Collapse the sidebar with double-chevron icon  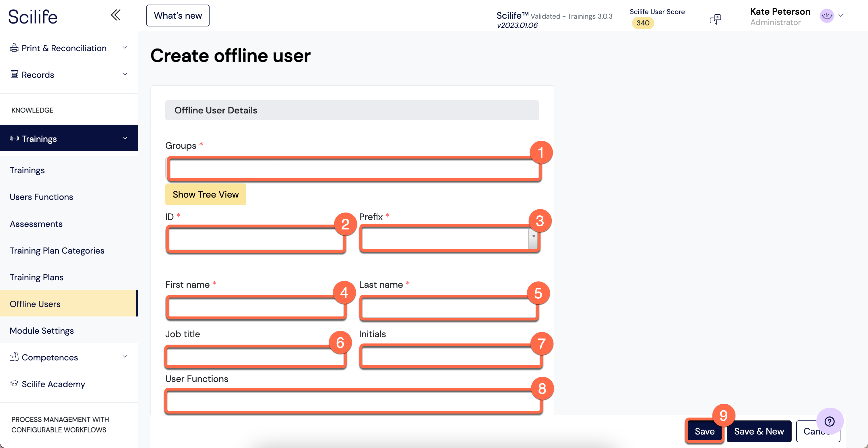(116, 15)
